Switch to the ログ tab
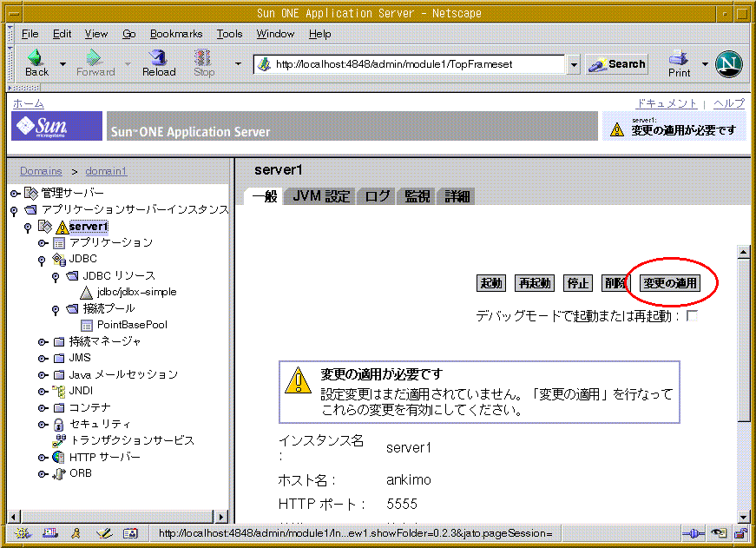 coord(377,196)
